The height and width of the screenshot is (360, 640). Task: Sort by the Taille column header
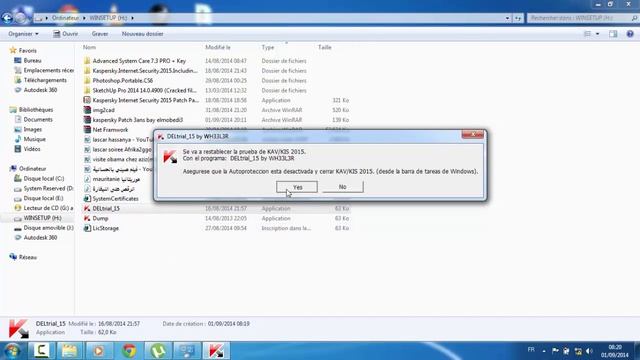click(324, 47)
